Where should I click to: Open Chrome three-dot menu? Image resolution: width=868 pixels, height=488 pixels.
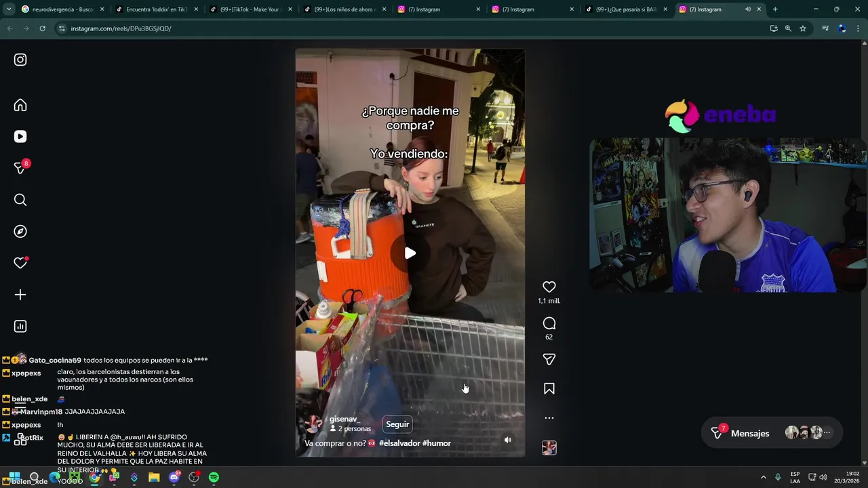(x=859, y=28)
